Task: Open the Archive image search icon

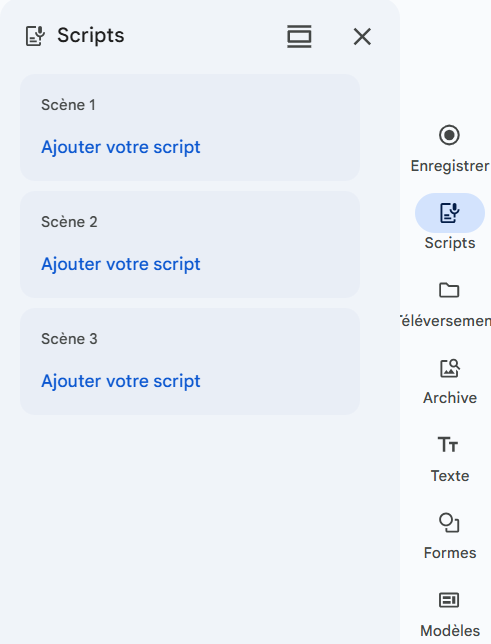Action: pos(450,368)
